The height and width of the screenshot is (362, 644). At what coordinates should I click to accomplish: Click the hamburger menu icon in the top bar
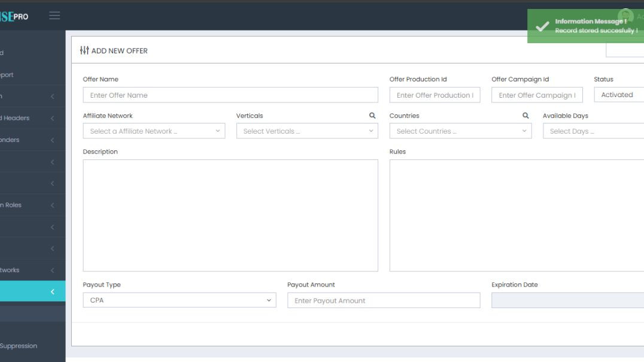(x=54, y=15)
